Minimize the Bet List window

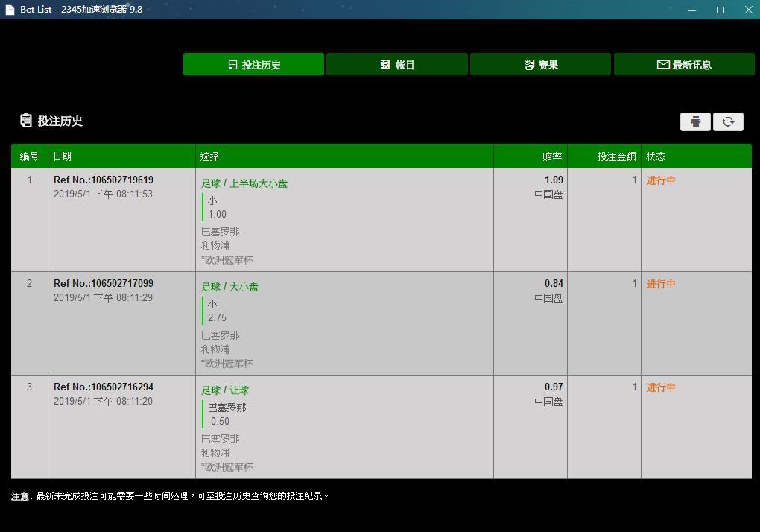coord(692,10)
